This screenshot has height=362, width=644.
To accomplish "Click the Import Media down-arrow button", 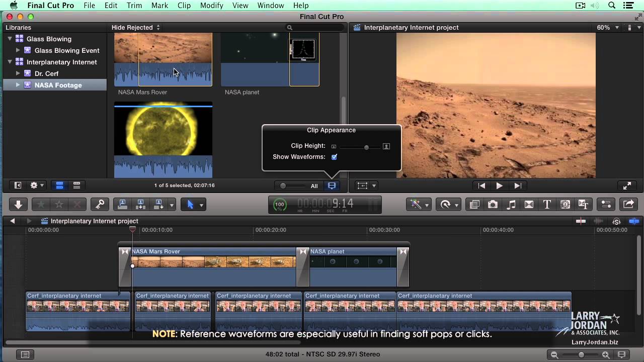I will 18,205.
